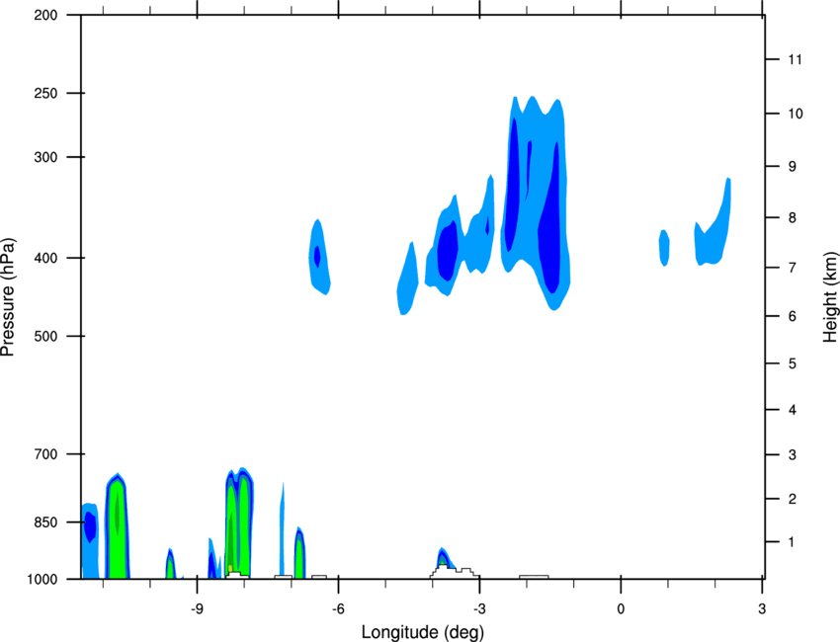Click the 'Pressure (hPa)' axis title
Image resolution: width=840 pixels, height=642 pixels.
click(x=8, y=297)
